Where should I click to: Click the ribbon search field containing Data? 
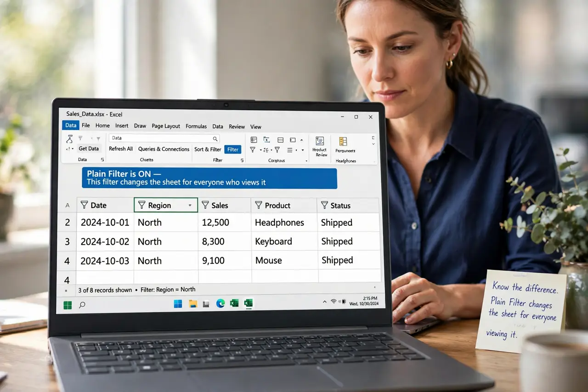[164, 138]
